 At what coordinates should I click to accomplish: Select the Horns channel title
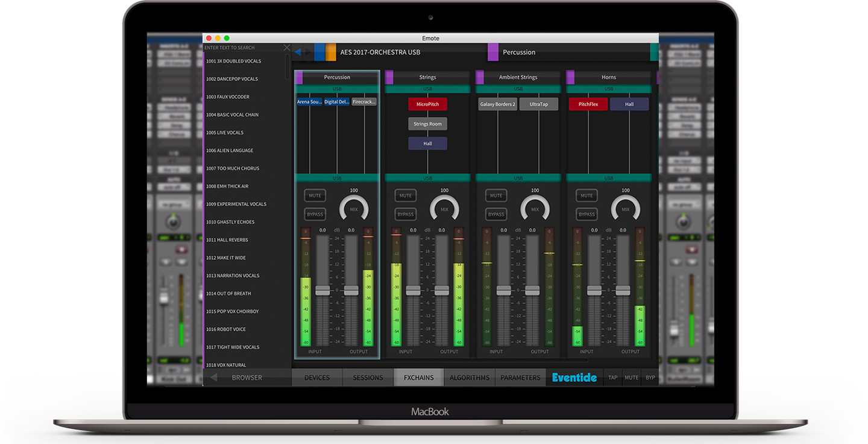pyautogui.click(x=609, y=77)
